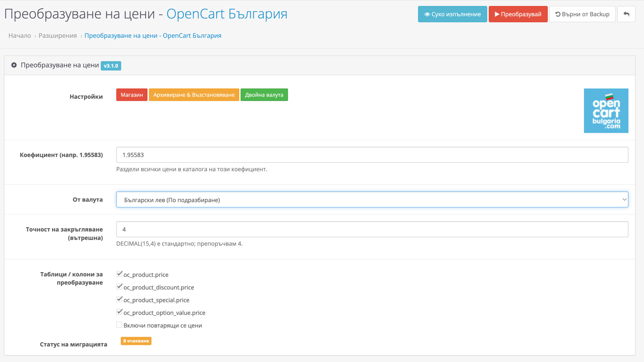Uncheck oc_product.price checkbox
This screenshot has width=644, height=362.
pos(119,274)
